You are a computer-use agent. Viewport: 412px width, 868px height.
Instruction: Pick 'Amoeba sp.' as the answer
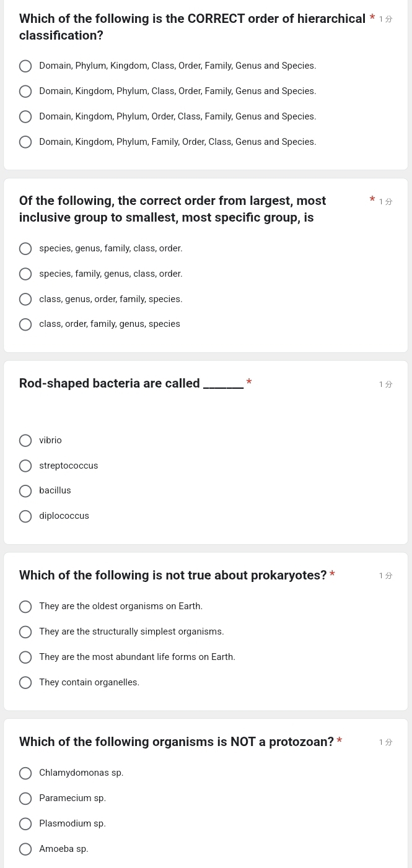25,849
